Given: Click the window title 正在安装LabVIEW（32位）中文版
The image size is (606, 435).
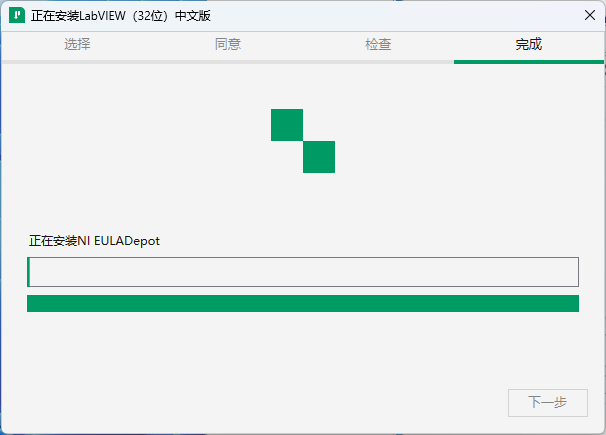Looking at the screenshot, I should pyautogui.click(x=121, y=16).
